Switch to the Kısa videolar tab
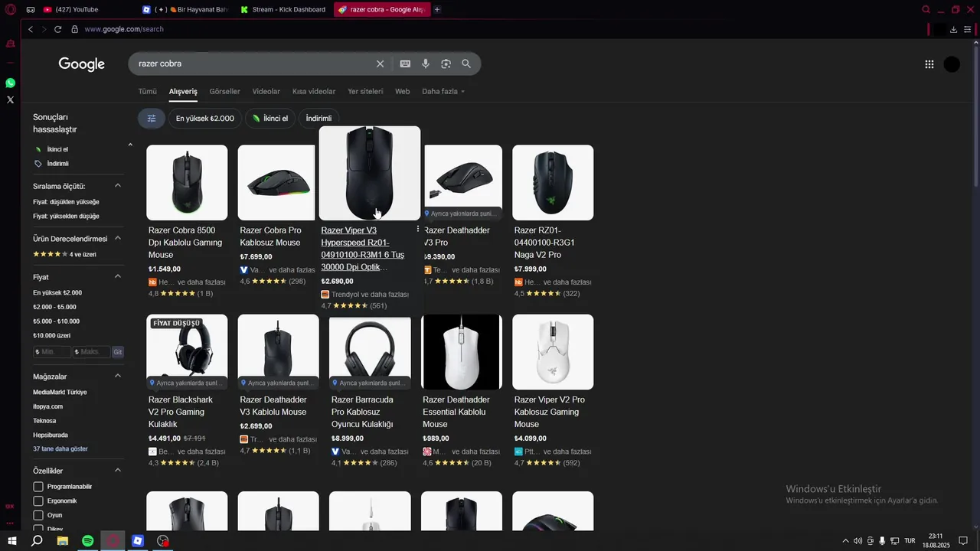980x551 pixels. (314, 91)
